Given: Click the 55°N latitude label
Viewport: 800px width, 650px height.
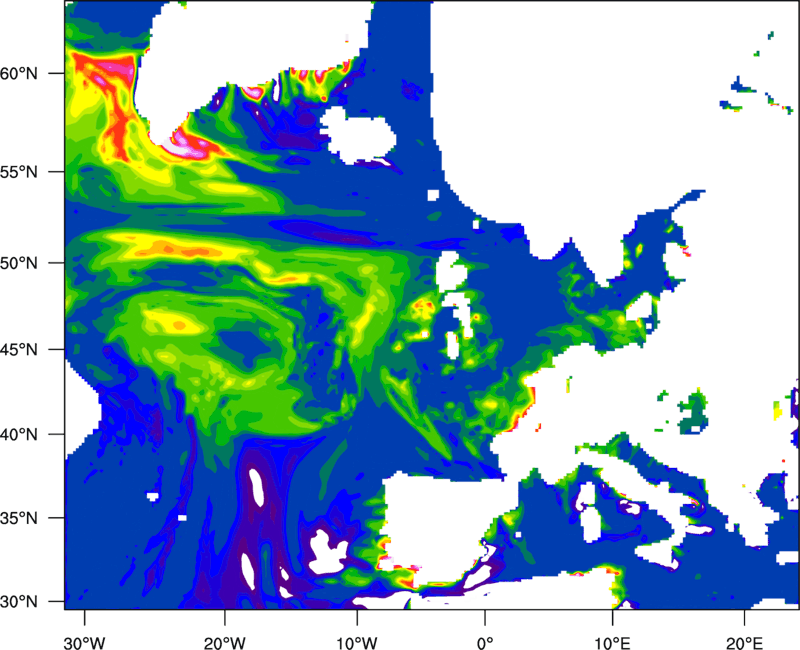Looking at the screenshot, I should 19,172.
